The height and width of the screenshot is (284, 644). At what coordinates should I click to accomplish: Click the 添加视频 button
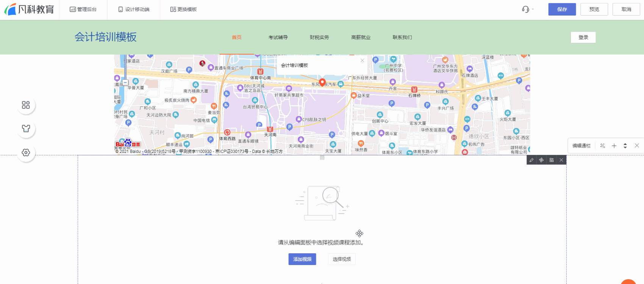click(302, 259)
